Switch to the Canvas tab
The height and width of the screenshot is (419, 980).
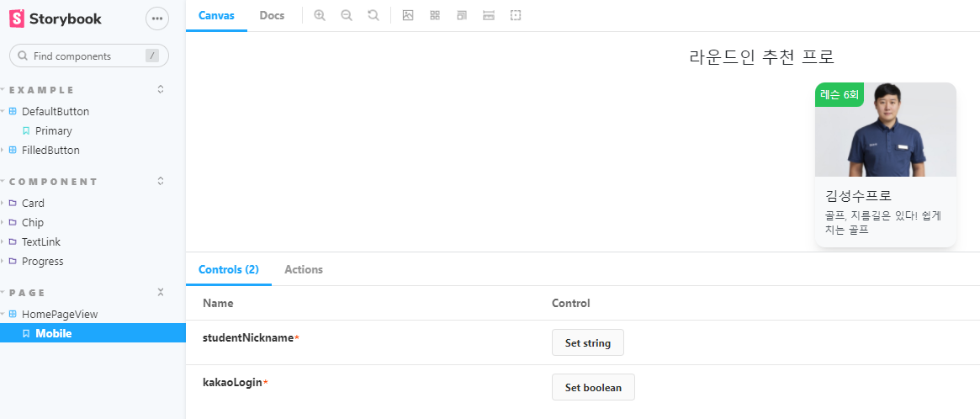[216, 16]
